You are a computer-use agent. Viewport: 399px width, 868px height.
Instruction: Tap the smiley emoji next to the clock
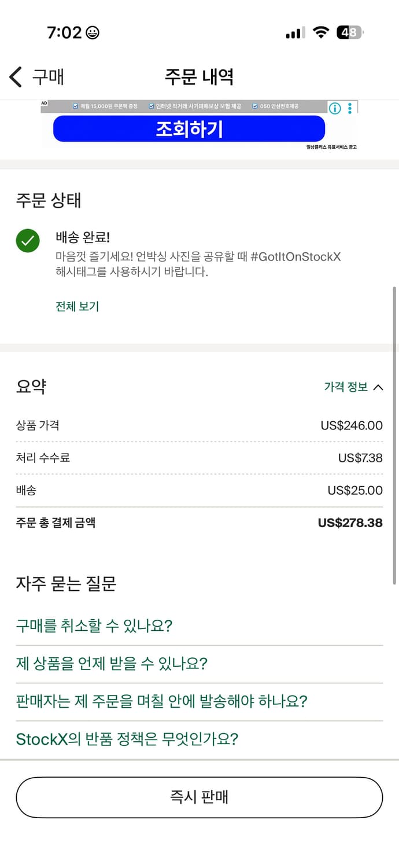[92, 32]
